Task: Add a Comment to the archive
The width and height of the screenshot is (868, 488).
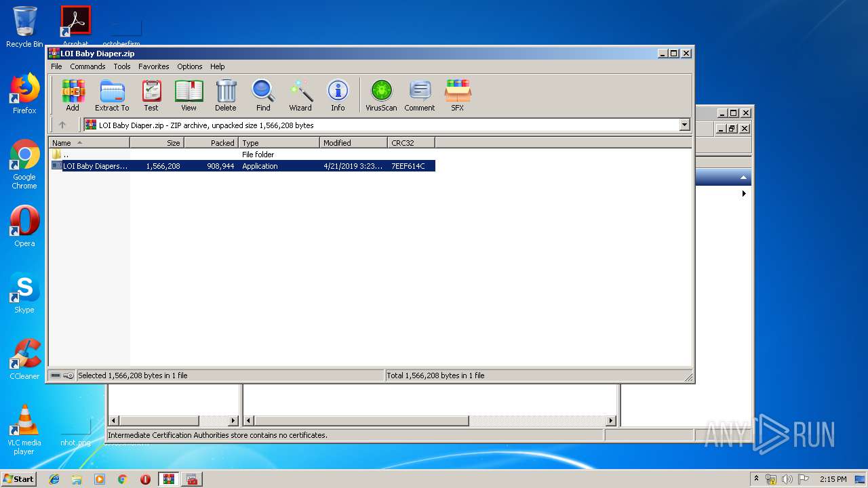Action: [x=420, y=96]
